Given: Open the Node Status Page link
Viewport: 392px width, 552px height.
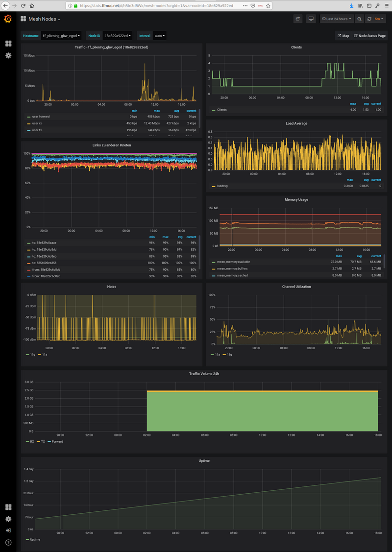Looking at the screenshot, I should (369, 35).
